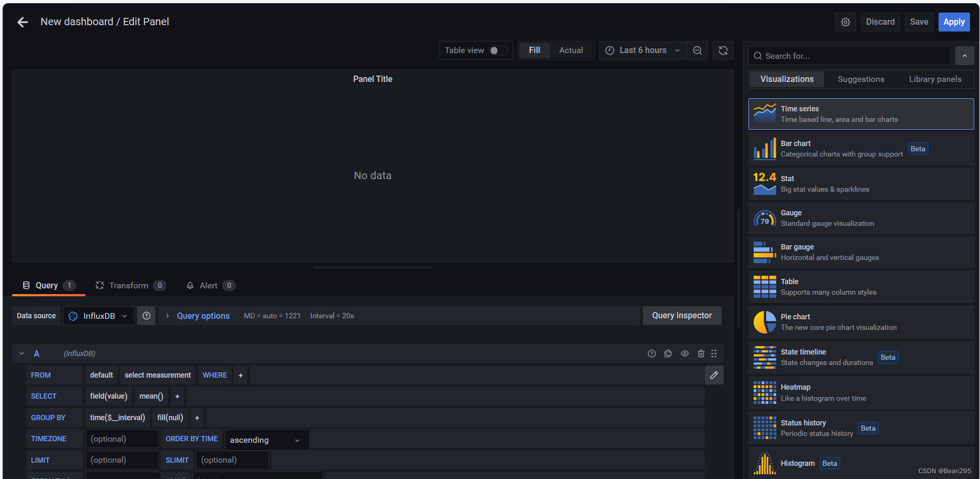Click the visualization search field
This screenshot has width=980, height=479.
coord(850,56)
